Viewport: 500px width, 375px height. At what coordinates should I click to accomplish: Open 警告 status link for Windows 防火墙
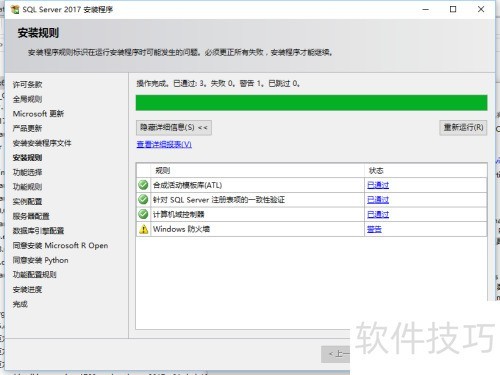pos(374,229)
